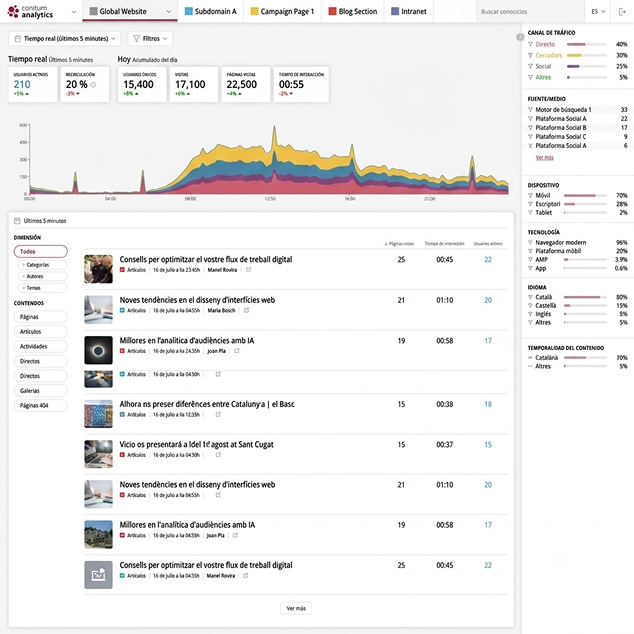Switch to the Intranet tab

(x=409, y=11)
